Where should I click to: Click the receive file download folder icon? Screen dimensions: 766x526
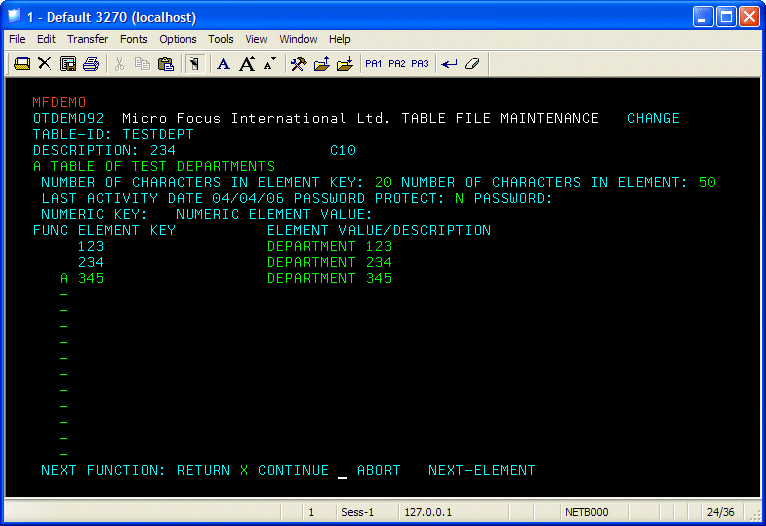[344, 63]
